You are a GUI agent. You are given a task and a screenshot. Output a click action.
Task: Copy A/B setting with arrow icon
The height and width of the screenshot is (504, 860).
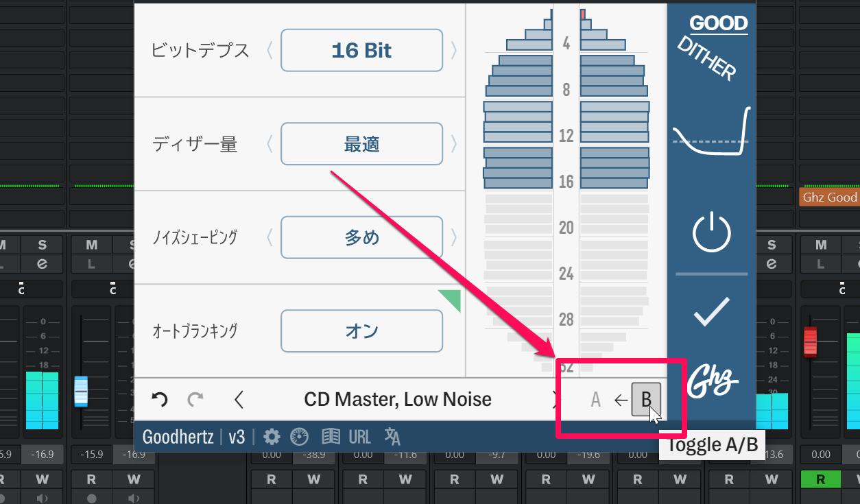(621, 400)
